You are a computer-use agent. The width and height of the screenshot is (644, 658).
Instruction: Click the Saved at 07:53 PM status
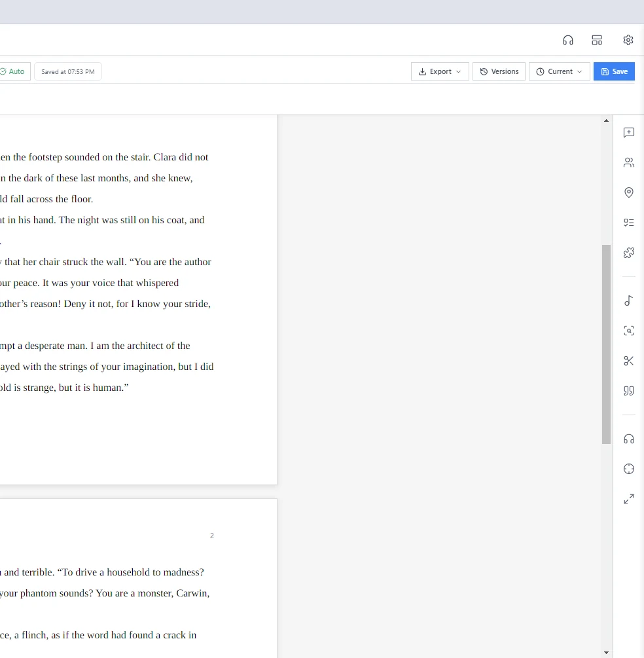[x=68, y=71]
